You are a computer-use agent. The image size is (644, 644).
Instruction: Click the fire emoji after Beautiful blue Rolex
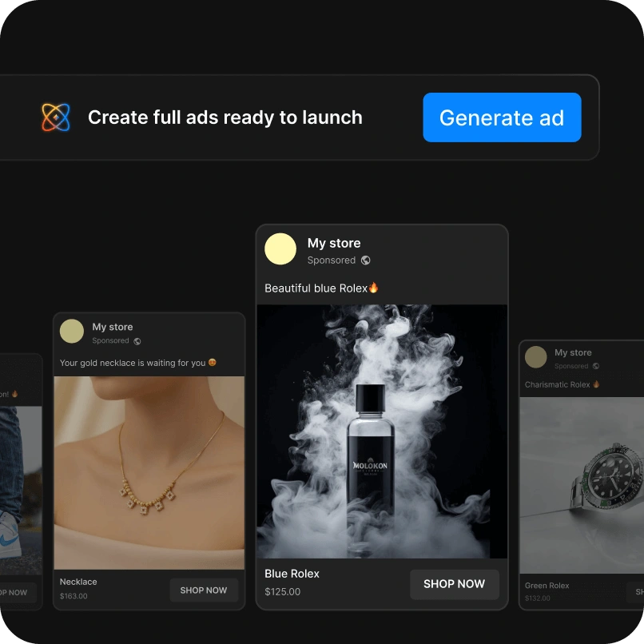pyautogui.click(x=373, y=288)
